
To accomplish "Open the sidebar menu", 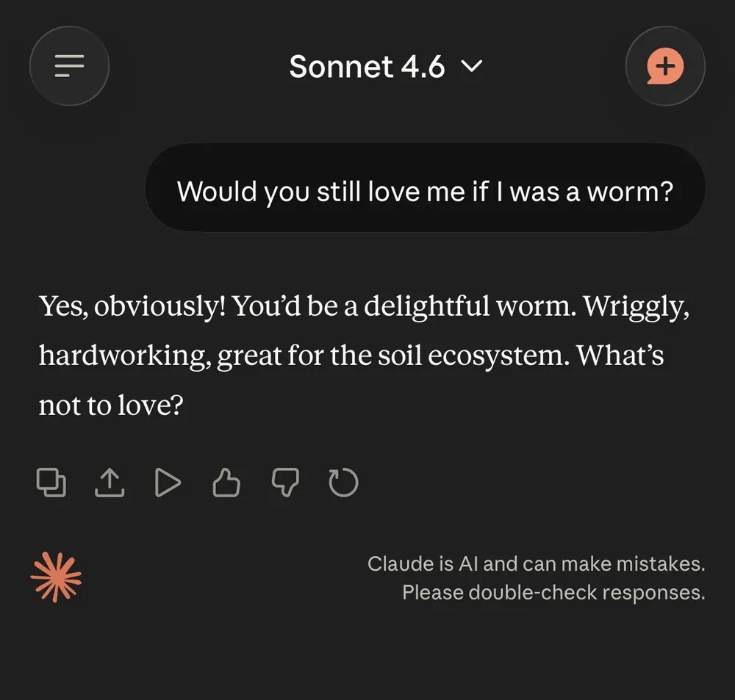I will (x=69, y=67).
